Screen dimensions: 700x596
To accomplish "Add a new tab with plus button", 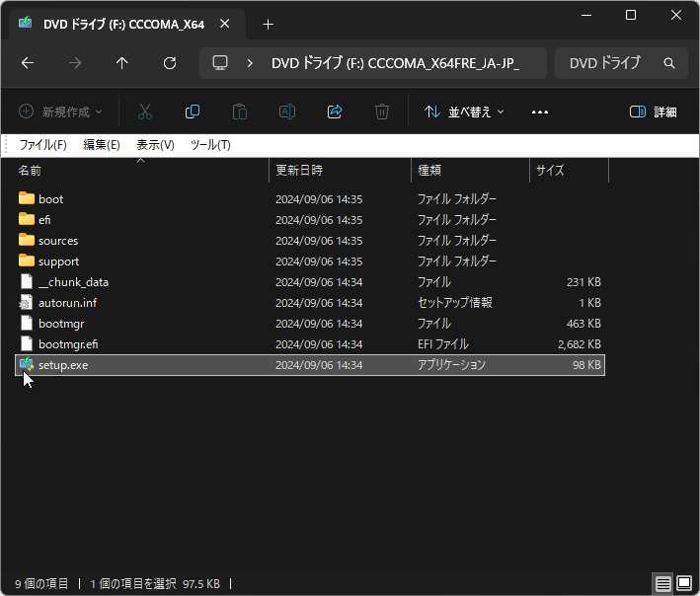I will [268, 24].
